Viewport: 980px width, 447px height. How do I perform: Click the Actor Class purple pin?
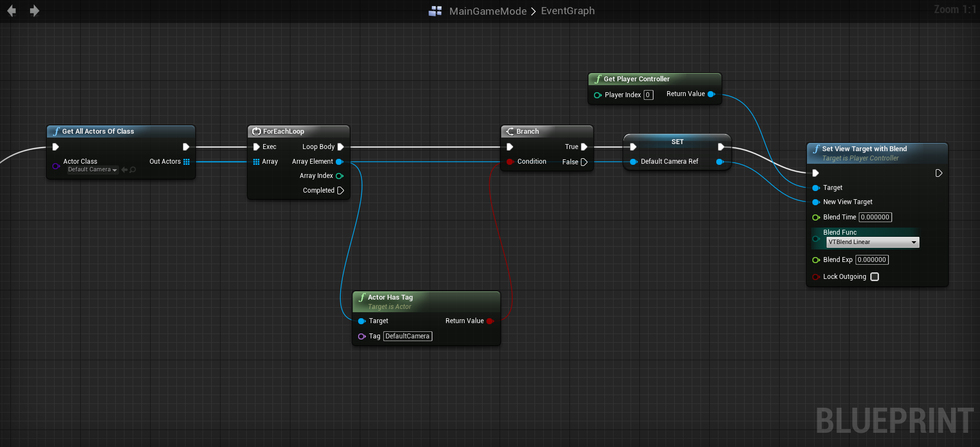click(x=56, y=166)
